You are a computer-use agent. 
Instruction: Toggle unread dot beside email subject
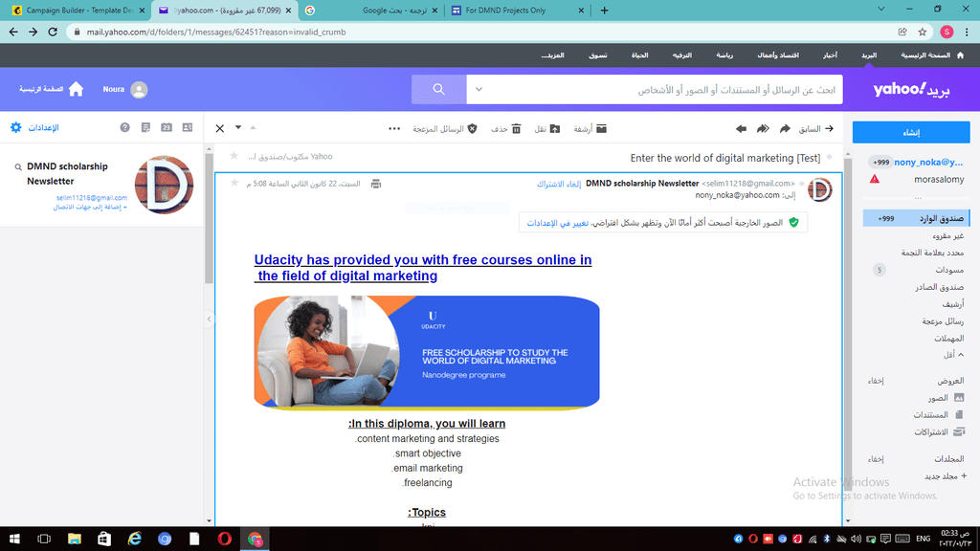click(830, 158)
